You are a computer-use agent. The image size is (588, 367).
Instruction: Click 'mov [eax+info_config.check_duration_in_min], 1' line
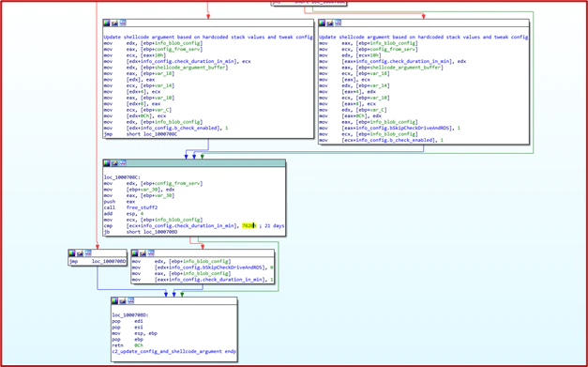[203, 280]
